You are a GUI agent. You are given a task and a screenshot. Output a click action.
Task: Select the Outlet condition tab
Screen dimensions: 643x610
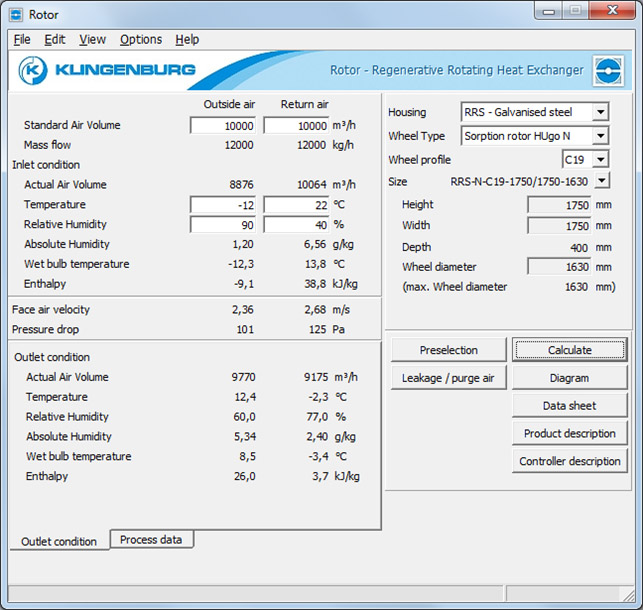tap(59, 541)
